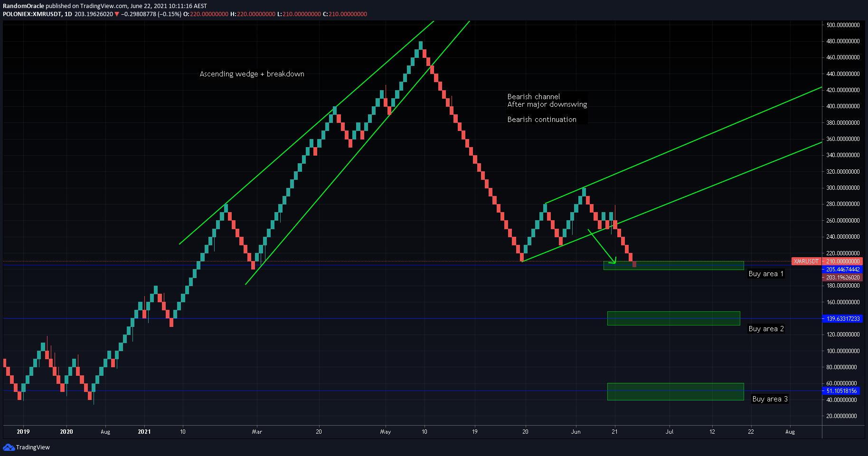Click the 'Buy area 2' label
The width and height of the screenshot is (868, 456).
(x=766, y=329)
